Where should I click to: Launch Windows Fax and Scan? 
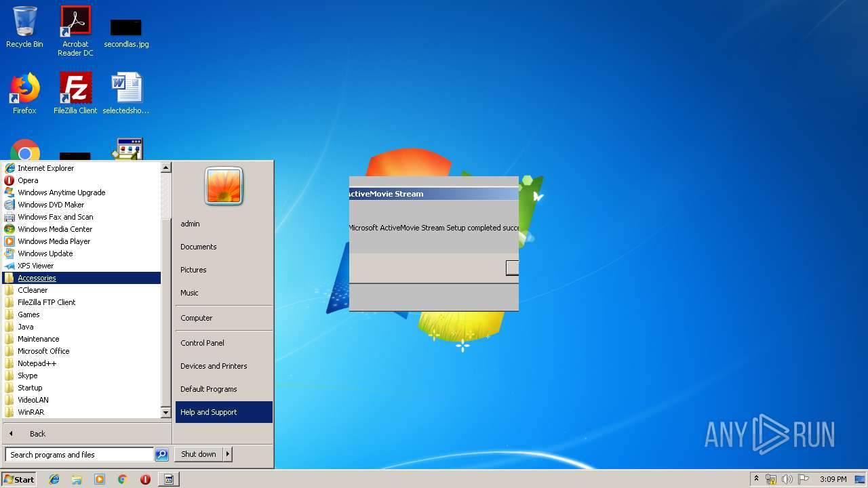click(x=81, y=217)
